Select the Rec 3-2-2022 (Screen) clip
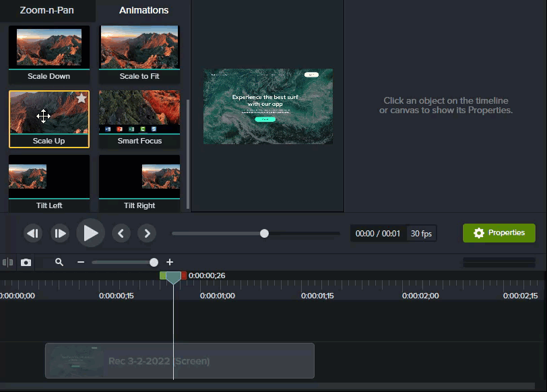This screenshot has height=392, width=547. (180, 360)
